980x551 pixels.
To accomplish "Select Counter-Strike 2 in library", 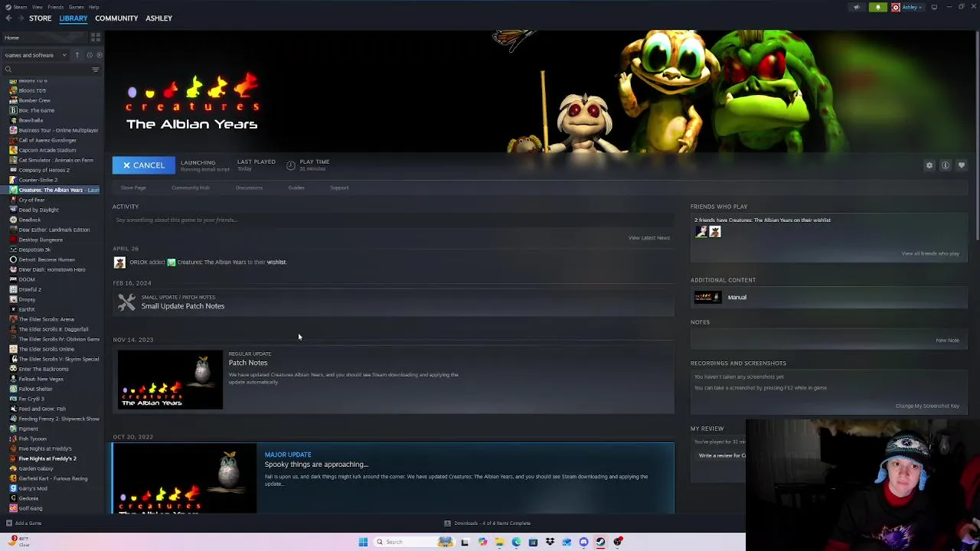I will click(38, 180).
